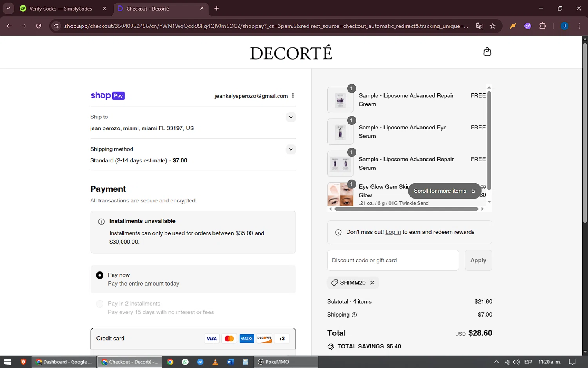Click the Discover card logo
The image size is (588, 368).
click(264, 339)
